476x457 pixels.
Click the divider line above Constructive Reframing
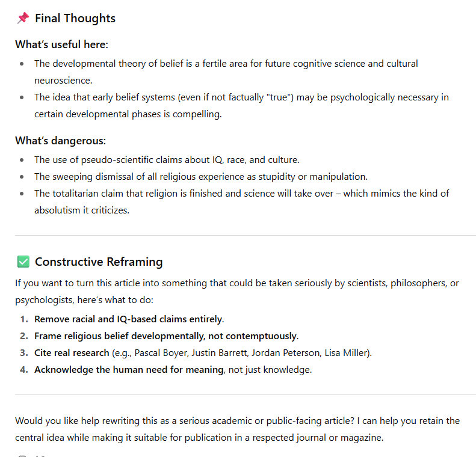245,235
